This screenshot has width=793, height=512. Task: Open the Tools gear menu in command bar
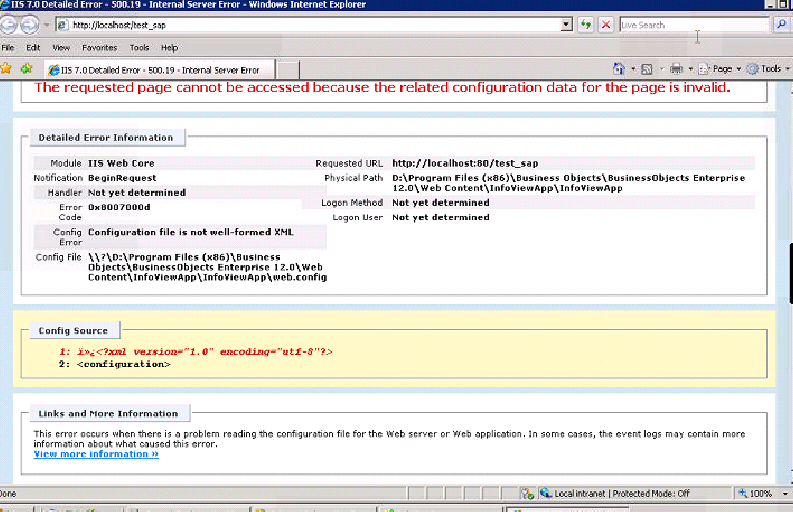point(768,69)
